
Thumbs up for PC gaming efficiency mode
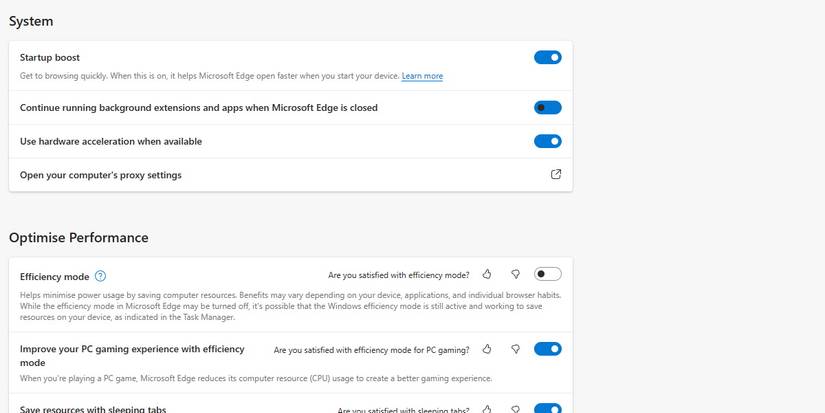point(487,349)
